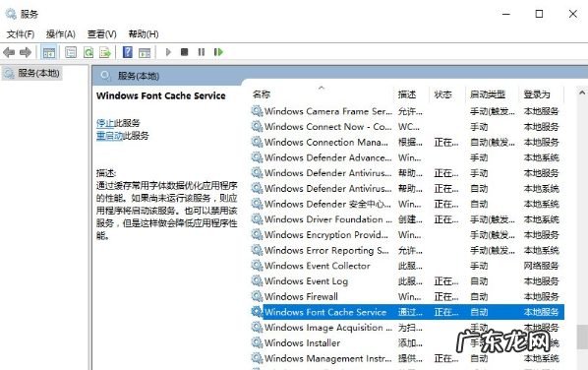Click gear icon of Windows Image Acquisition row
Image resolution: width=588 pixels, height=370 pixels.
pyautogui.click(x=257, y=328)
